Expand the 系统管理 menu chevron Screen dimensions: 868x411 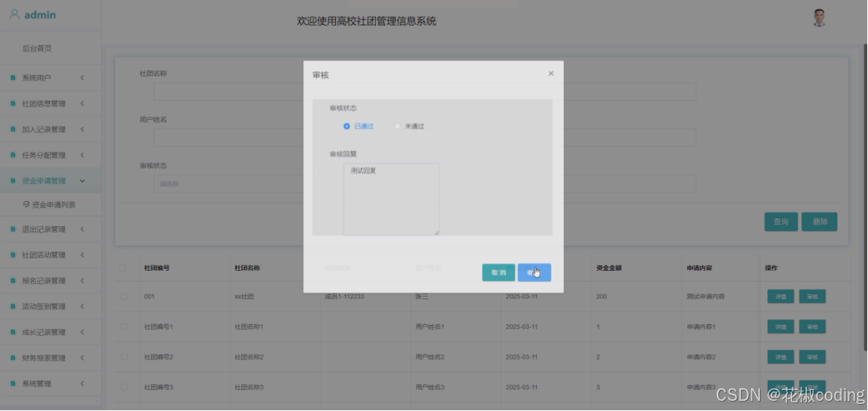click(82, 384)
